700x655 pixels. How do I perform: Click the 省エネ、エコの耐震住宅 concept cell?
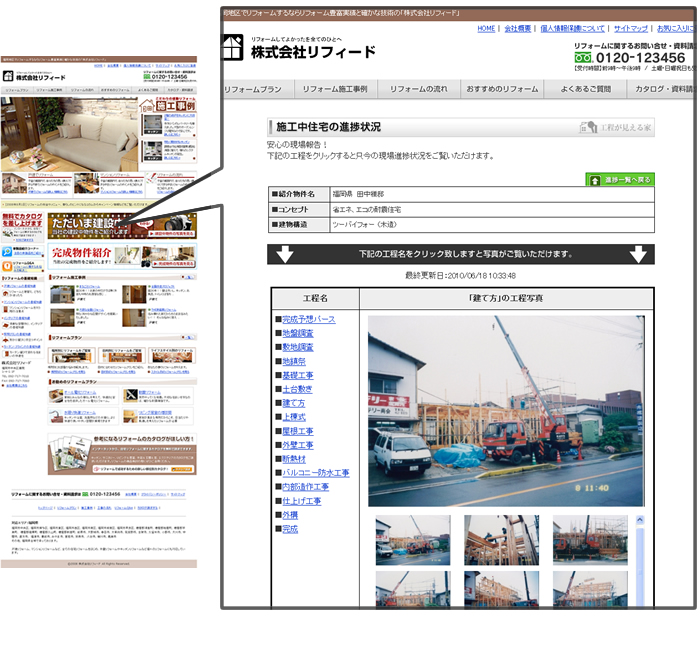coord(492,209)
